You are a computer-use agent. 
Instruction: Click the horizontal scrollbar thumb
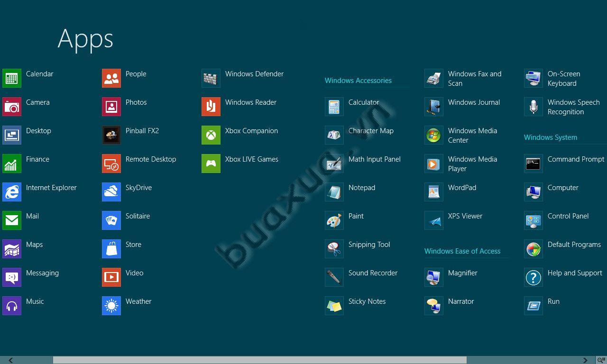(x=259, y=360)
